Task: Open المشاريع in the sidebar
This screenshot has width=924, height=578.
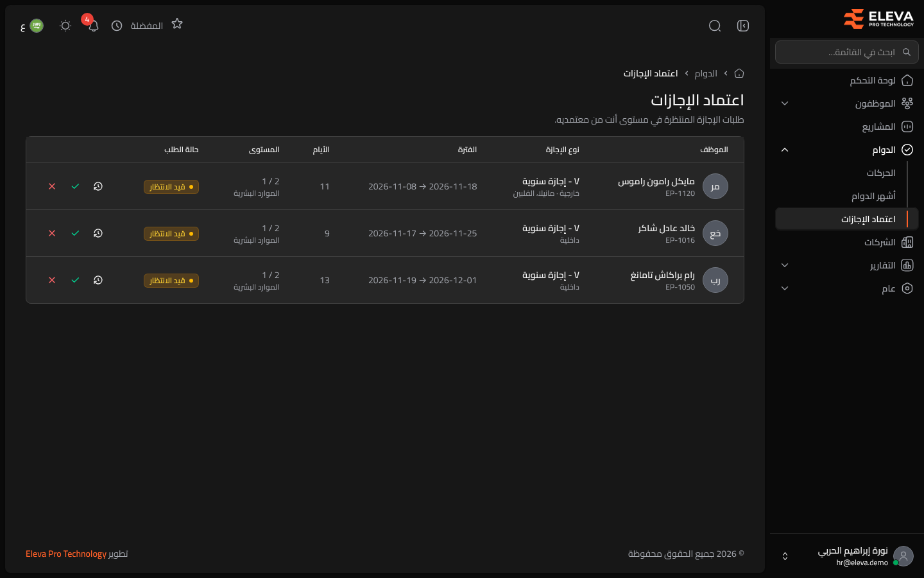Action: (x=847, y=127)
